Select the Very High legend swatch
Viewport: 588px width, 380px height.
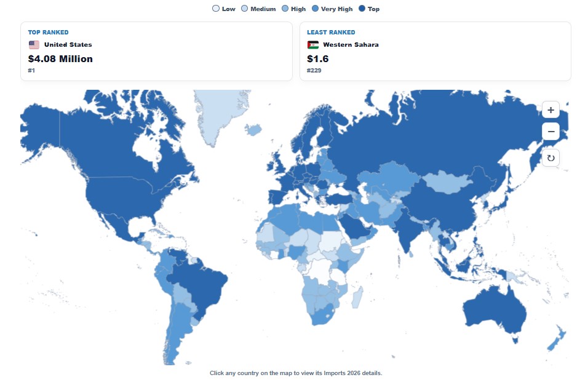315,8
